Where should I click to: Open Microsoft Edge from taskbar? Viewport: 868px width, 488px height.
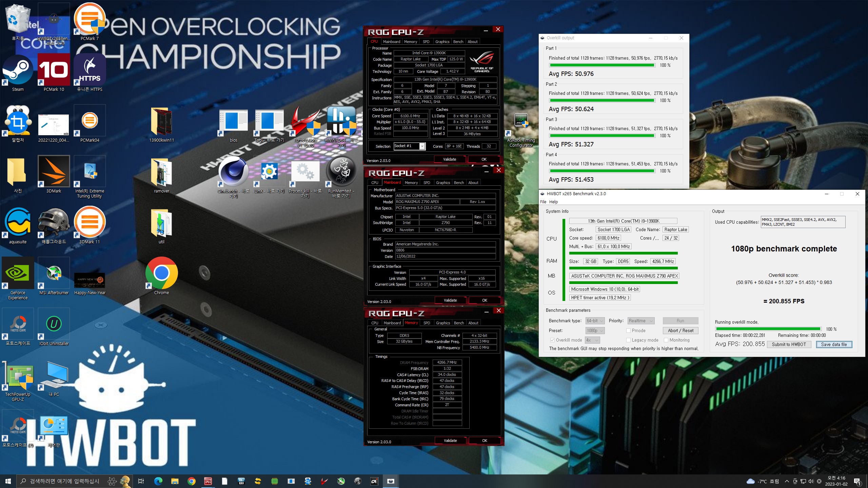tap(158, 481)
